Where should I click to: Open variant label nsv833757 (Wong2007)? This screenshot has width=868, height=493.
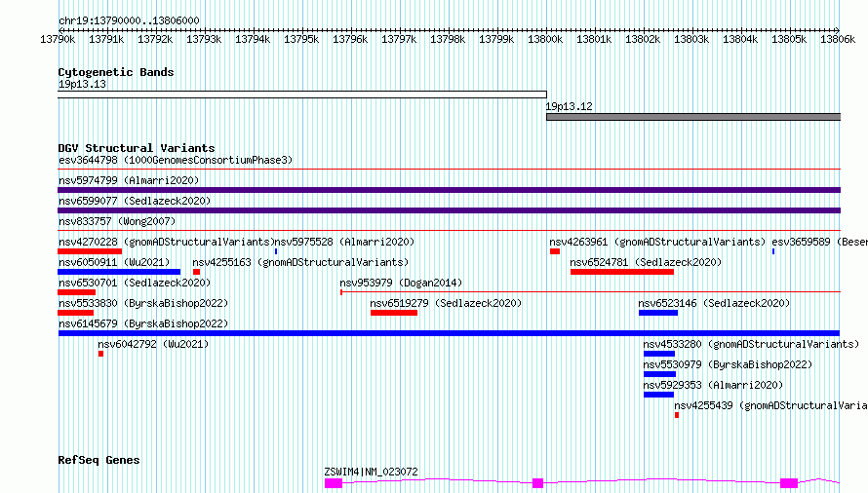pos(117,221)
